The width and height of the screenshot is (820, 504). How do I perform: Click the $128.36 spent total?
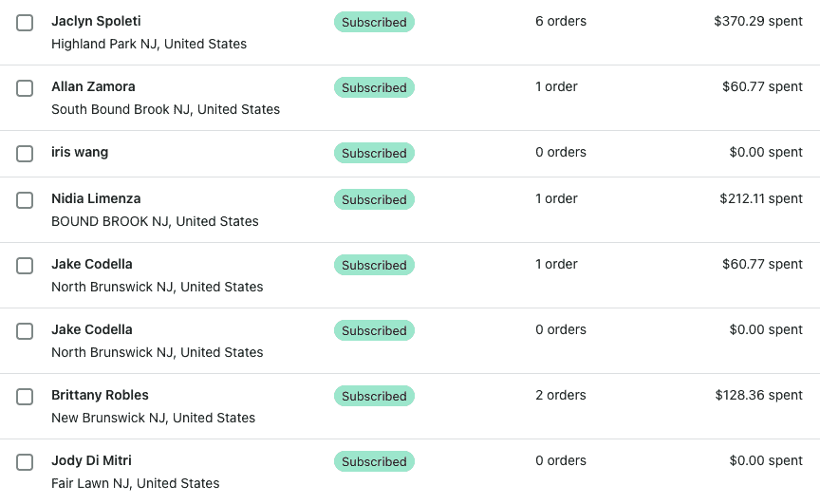(x=759, y=395)
